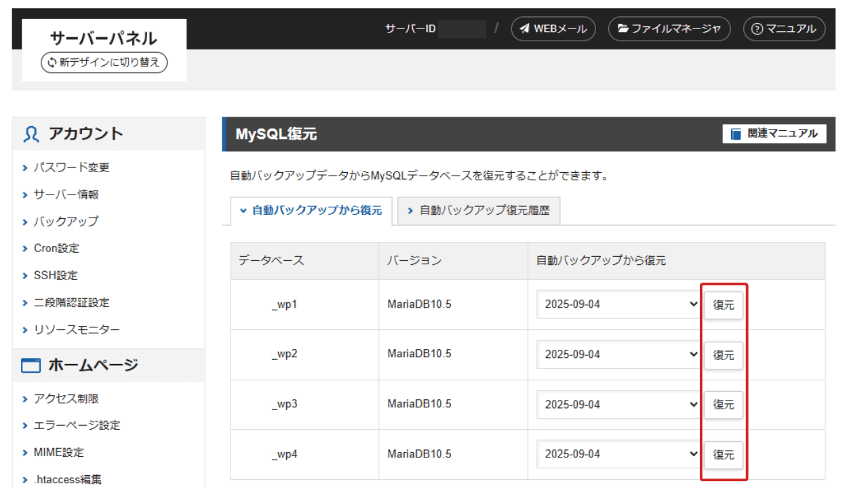Image resolution: width=868 pixels, height=488 pixels.
Task: Select 自動バックアップから復元 tab
Action: (x=311, y=211)
